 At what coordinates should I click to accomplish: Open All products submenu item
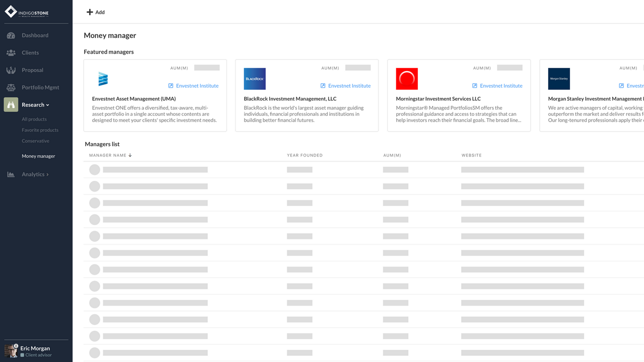click(x=34, y=119)
